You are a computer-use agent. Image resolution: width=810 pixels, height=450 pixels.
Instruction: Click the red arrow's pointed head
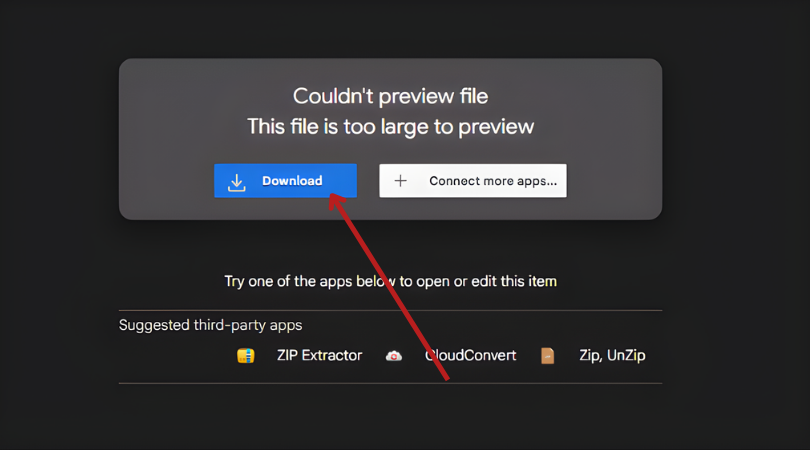[x=335, y=199]
